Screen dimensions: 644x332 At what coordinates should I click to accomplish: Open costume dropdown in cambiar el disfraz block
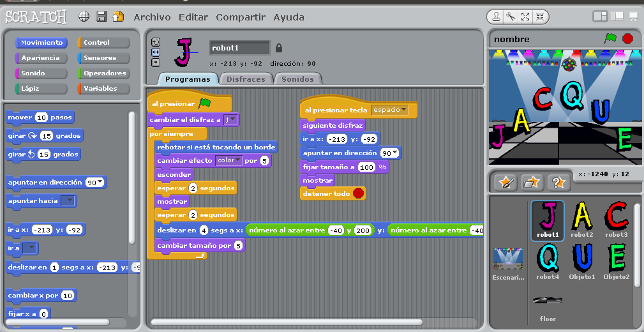tap(230, 120)
